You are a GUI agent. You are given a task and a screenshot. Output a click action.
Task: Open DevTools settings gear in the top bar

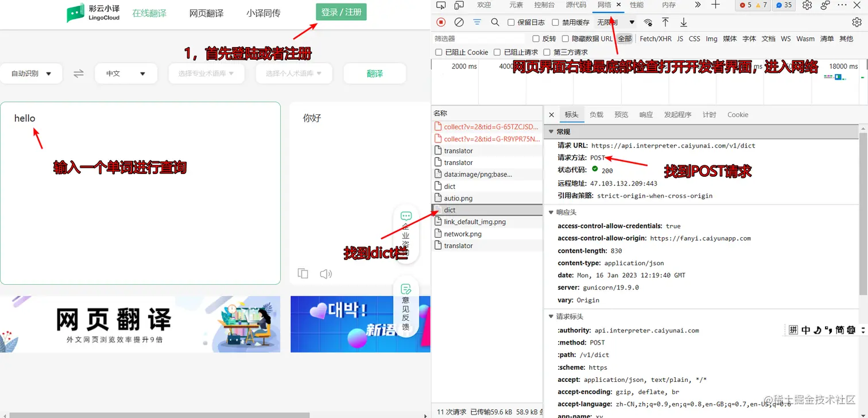pos(807,5)
